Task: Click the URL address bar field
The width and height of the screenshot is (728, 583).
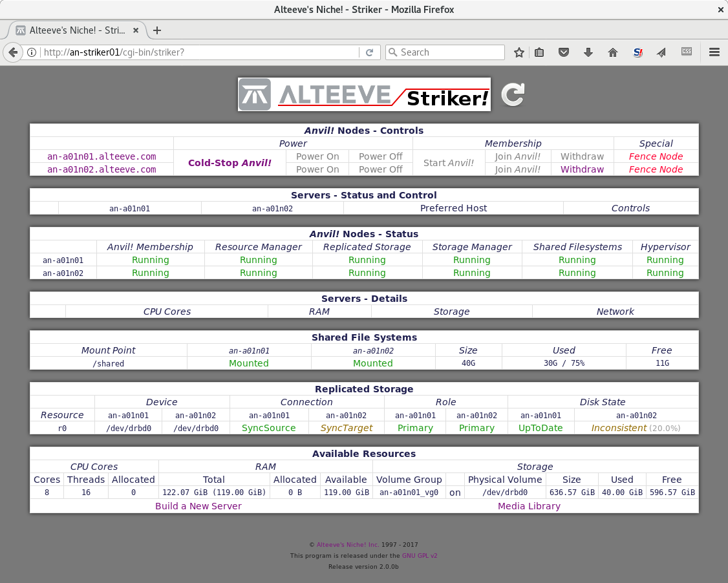Action: 200,52
